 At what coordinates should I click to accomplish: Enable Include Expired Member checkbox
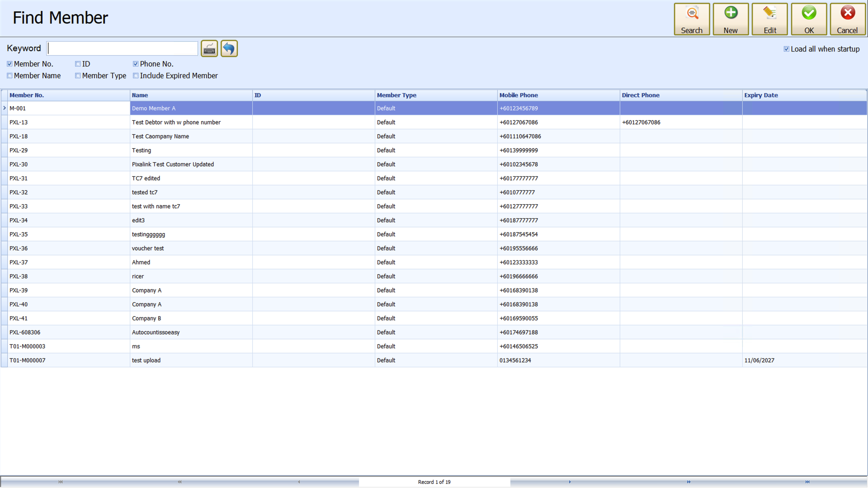[x=136, y=76]
